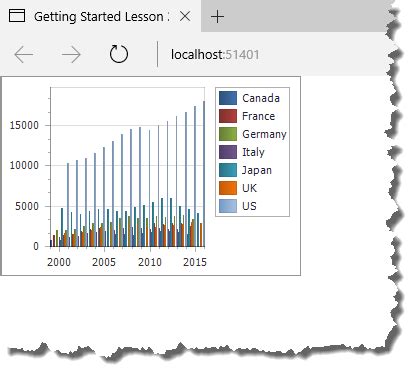Click the Italy legend label
The width and height of the screenshot is (416, 373).
[253, 152]
